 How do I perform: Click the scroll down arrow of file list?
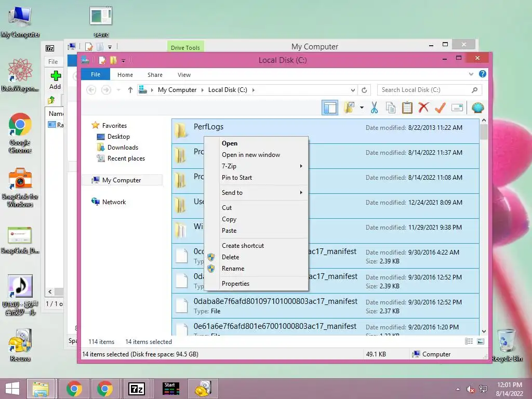(x=484, y=331)
